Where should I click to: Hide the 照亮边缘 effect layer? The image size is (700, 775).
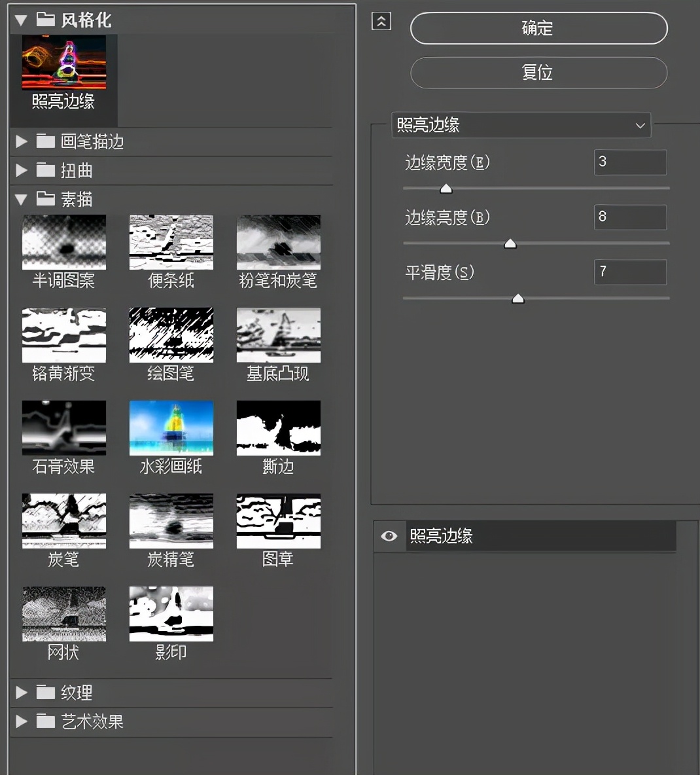389,536
